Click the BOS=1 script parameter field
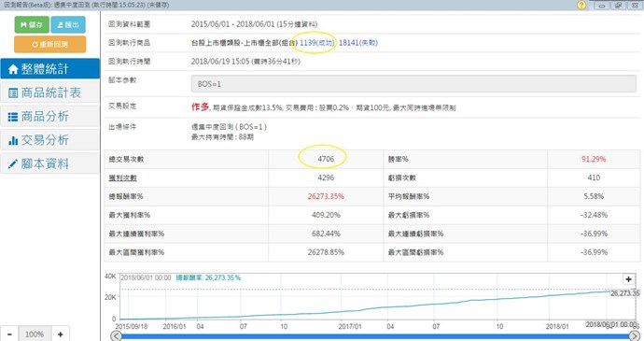 [413, 84]
